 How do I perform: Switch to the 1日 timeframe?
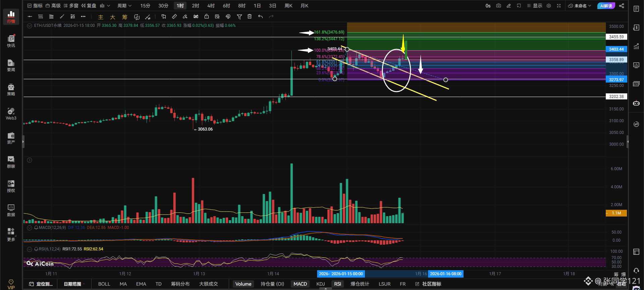257,6
